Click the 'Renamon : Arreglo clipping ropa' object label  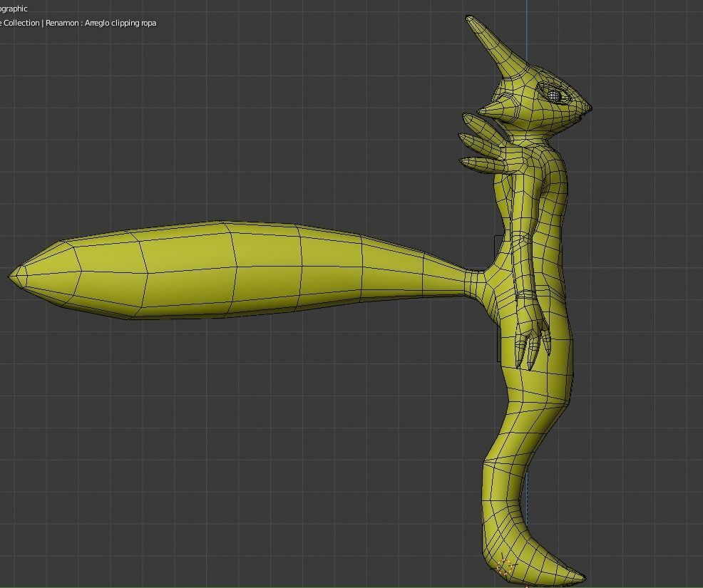point(101,23)
